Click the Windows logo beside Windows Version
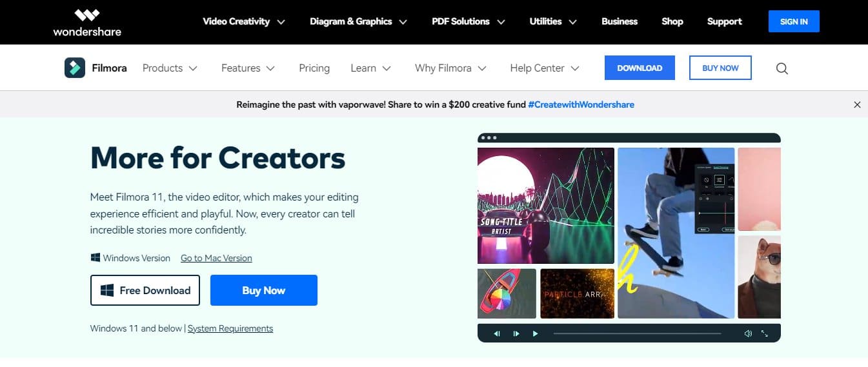The image size is (868, 367). click(x=96, y=257)
